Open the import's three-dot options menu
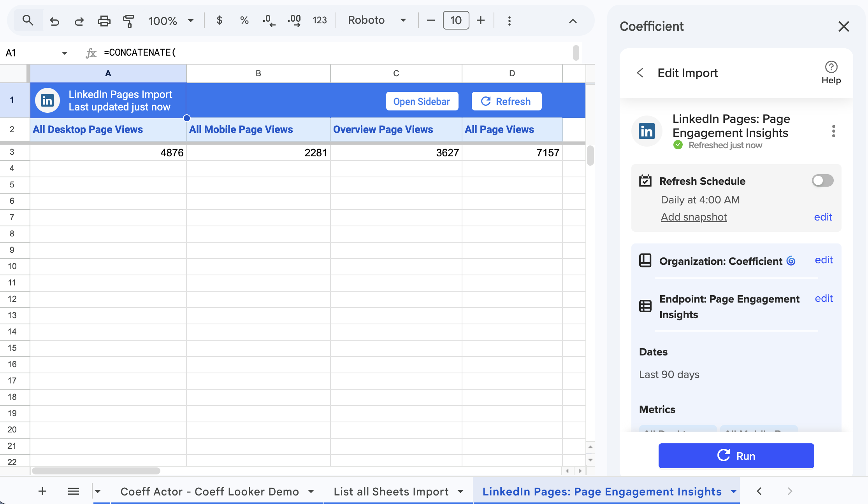868x504 pixels. pyautogui.click(x=833, y=131)
